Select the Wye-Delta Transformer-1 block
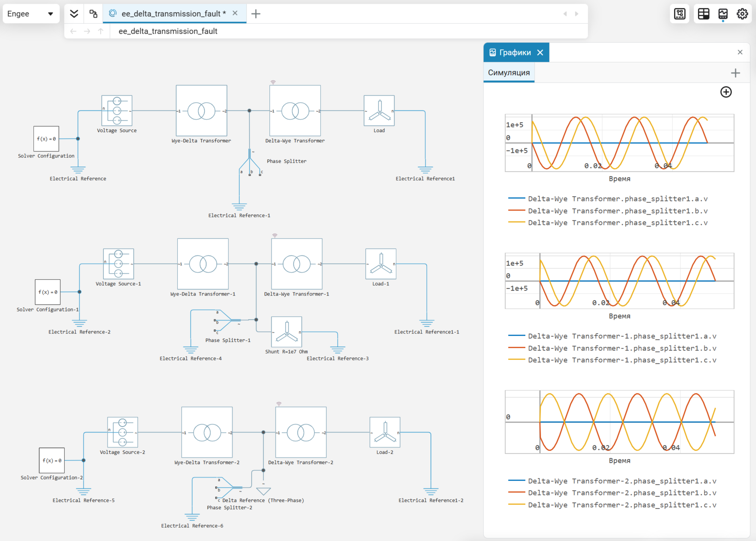The width and height of the screenshot is (756, 541). click(x=203, y=264)
